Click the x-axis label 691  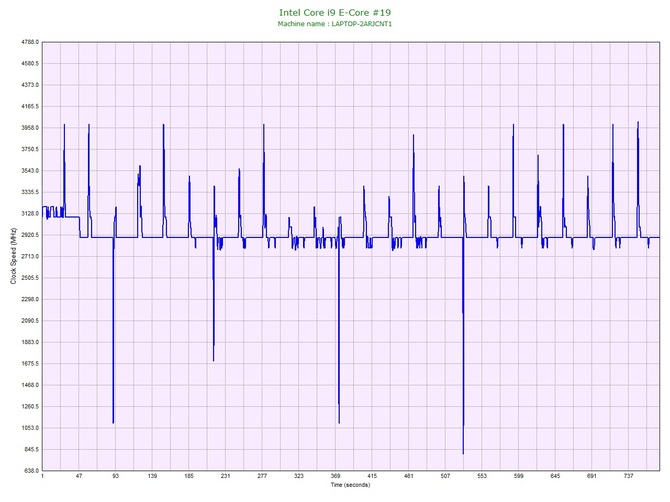(x=592, y=476)
